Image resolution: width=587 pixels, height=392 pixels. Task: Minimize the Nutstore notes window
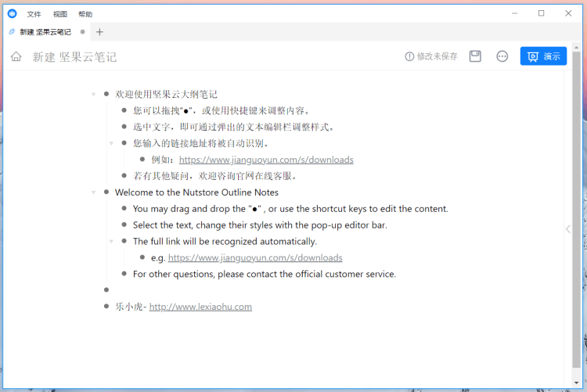pyautogui.click(x=515, y=13)
